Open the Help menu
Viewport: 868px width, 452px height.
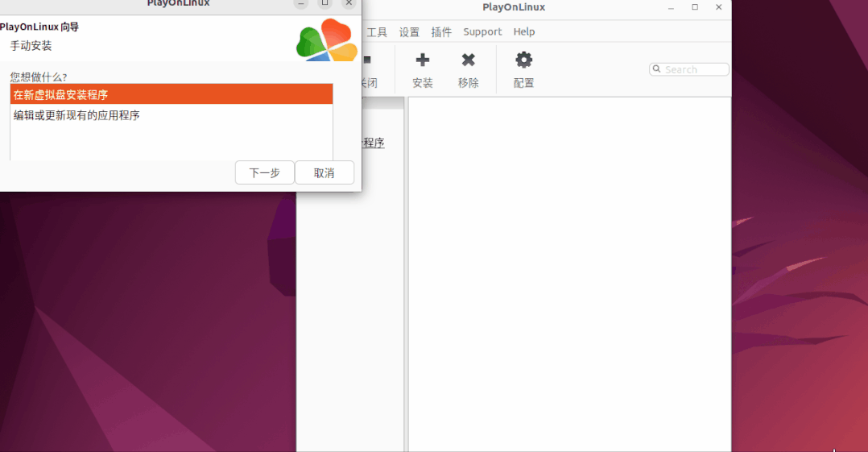coord(523,32)
